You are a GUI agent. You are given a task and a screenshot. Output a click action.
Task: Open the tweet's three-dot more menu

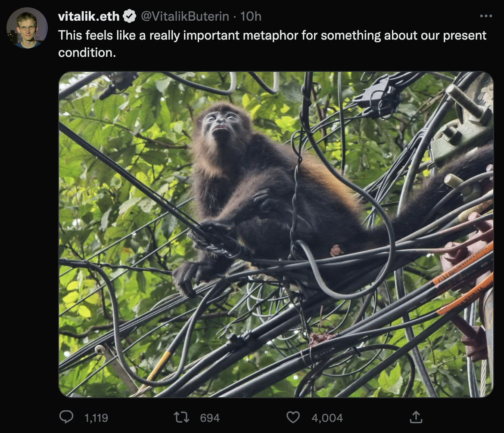point(485,16)
